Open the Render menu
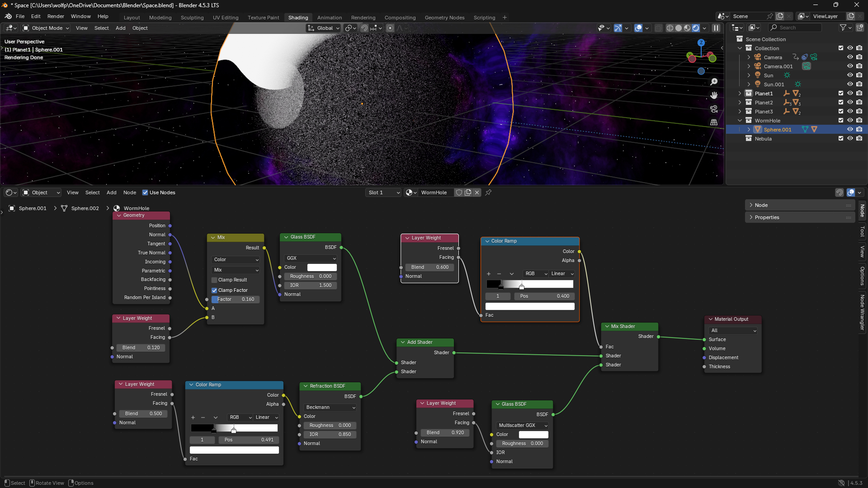This screenshot has width=868, height=488. coord(56,16)
